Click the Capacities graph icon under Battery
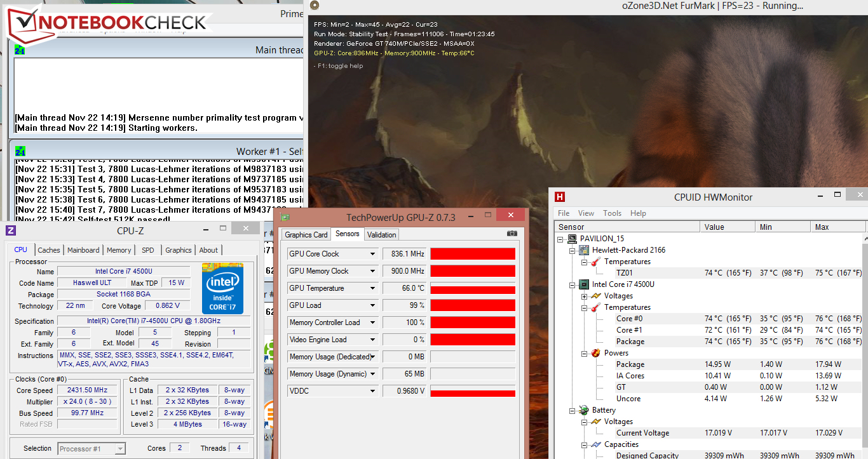Screen dimensions: 868x459 tap(596, 444)
